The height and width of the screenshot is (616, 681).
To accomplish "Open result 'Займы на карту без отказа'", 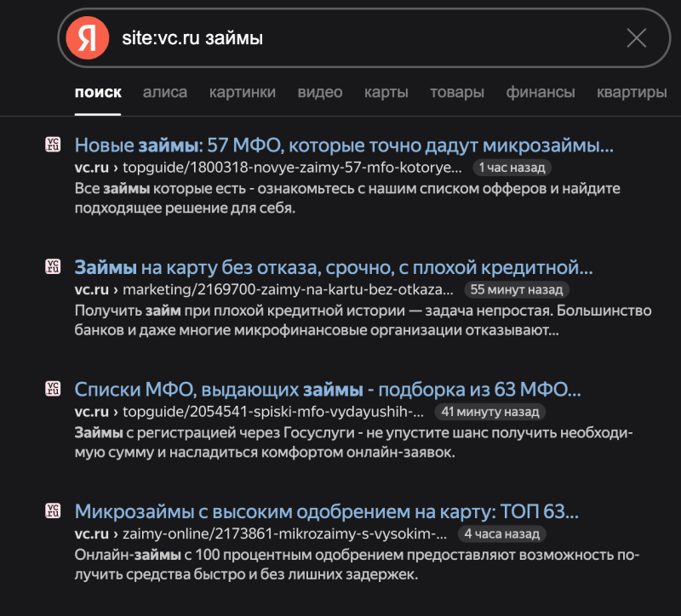I will click(334, 268).
